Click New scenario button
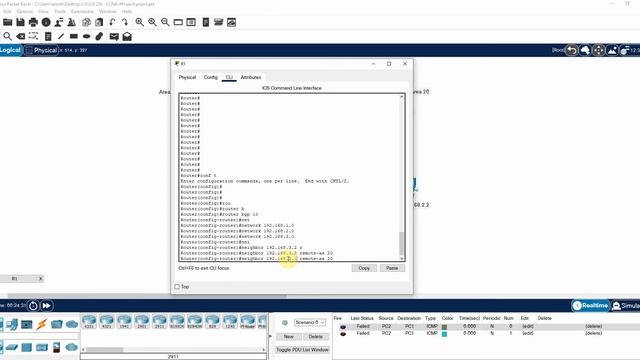 [289, 337]
